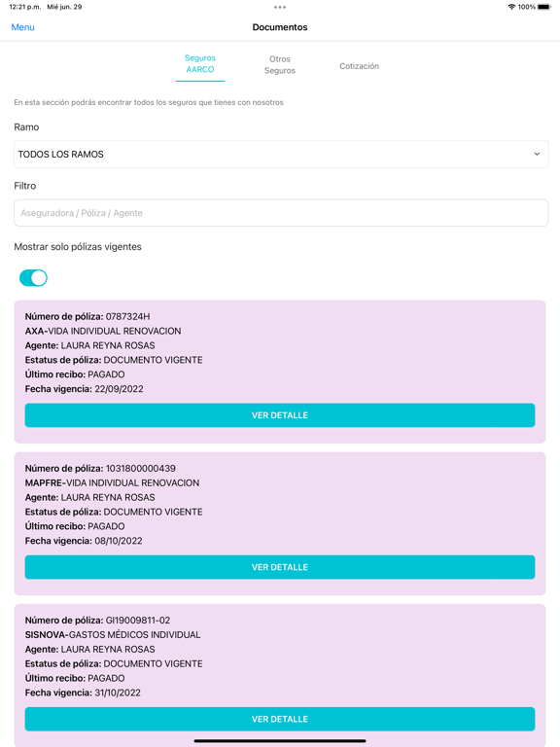
Task: Focus the Aseguradora / Póliza / Agente filter field
Action: pos(281,213)
